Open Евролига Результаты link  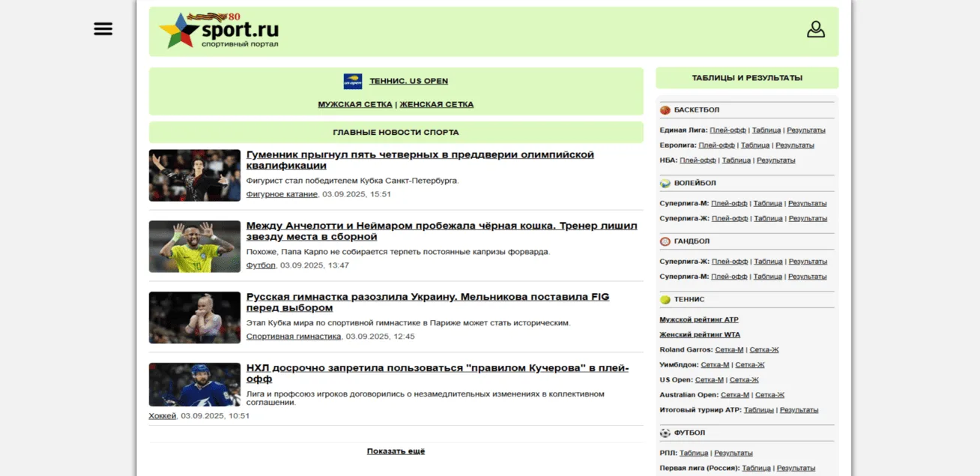795,145
